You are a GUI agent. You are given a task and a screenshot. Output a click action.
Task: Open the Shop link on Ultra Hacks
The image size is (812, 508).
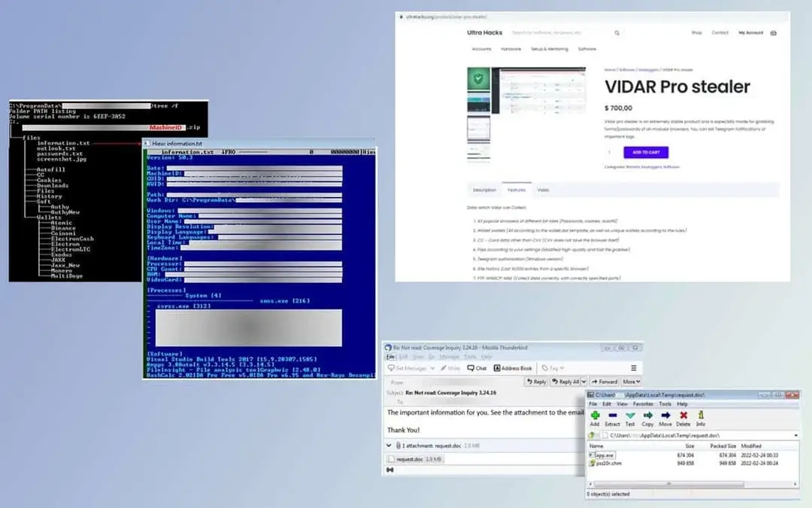tap(696, 32)
